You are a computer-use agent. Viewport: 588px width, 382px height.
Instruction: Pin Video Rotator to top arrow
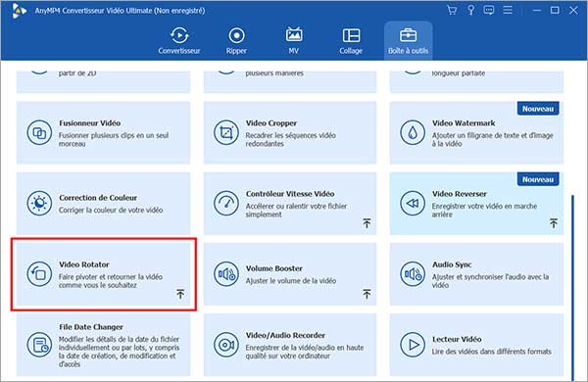pyautogui.click(x=180, y=294)
